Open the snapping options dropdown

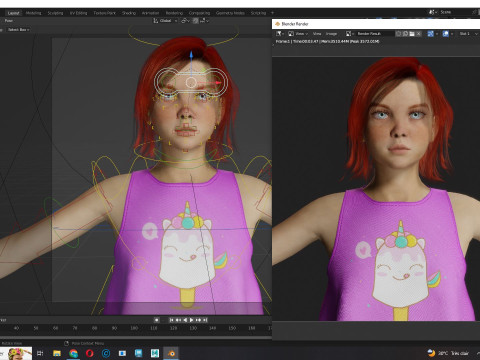tap(204, 21)
